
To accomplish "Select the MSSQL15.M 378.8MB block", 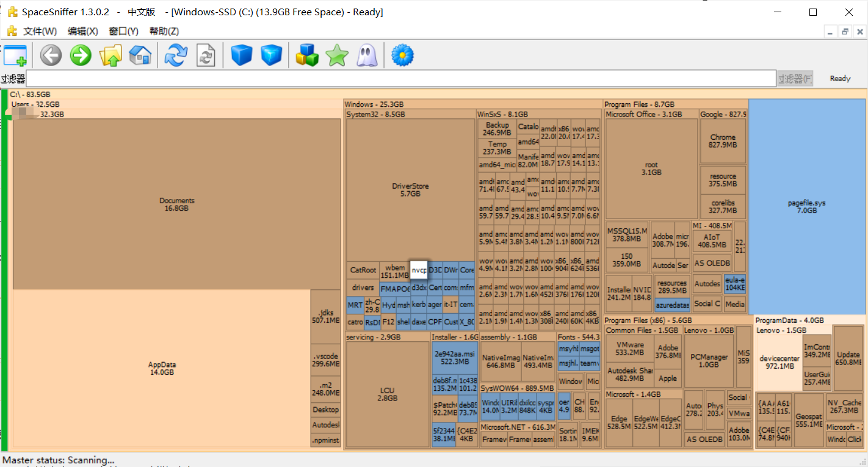I will pyautogui.click(x=627, y=235).
